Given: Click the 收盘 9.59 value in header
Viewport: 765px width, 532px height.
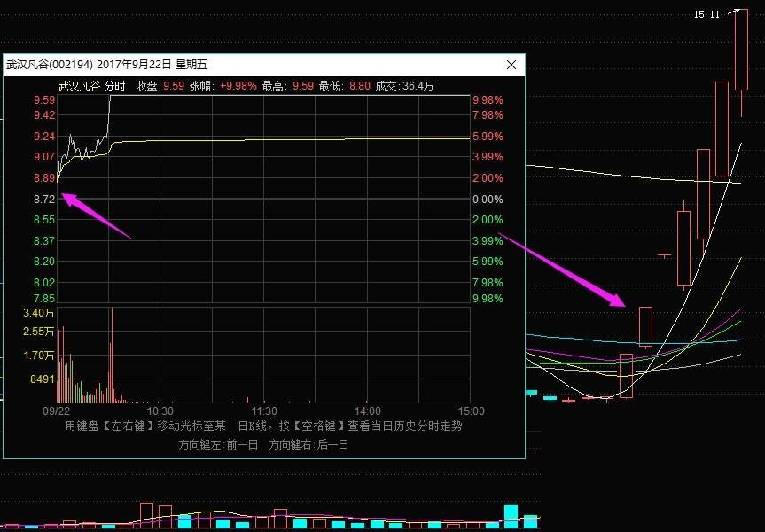Looking at the screenshot, I should (x=174, y=86).
